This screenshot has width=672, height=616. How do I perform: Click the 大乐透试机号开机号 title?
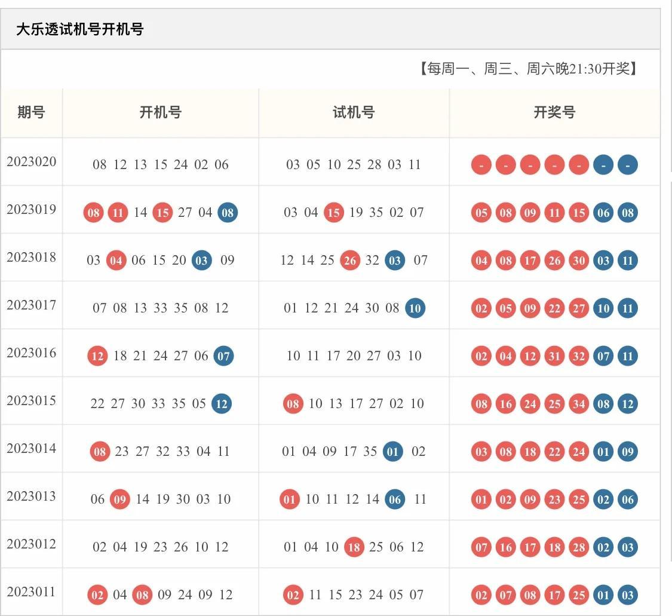pyautogui.click(x=79, y=29)
